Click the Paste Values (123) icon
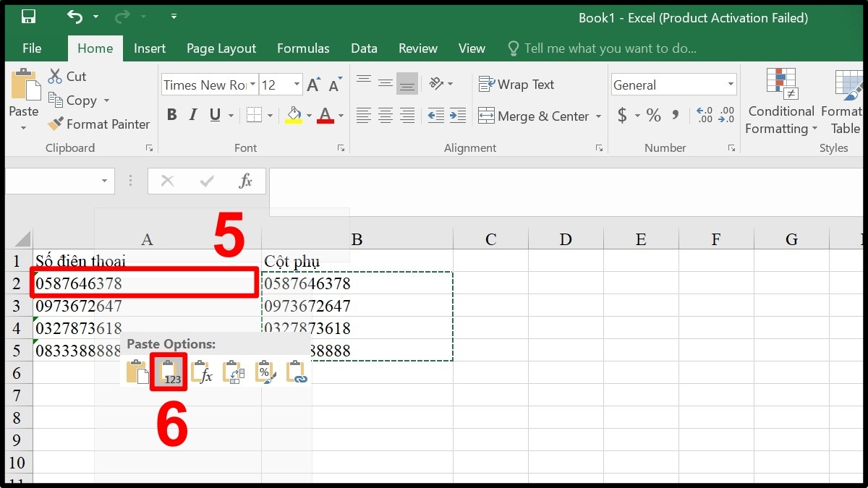 [169, 372]
